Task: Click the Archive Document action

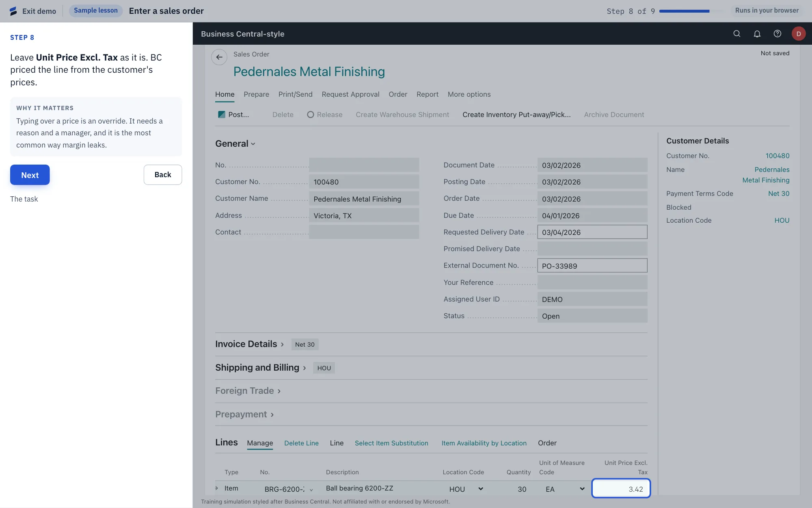Action: pyautogui.click(x=614, y=115)
